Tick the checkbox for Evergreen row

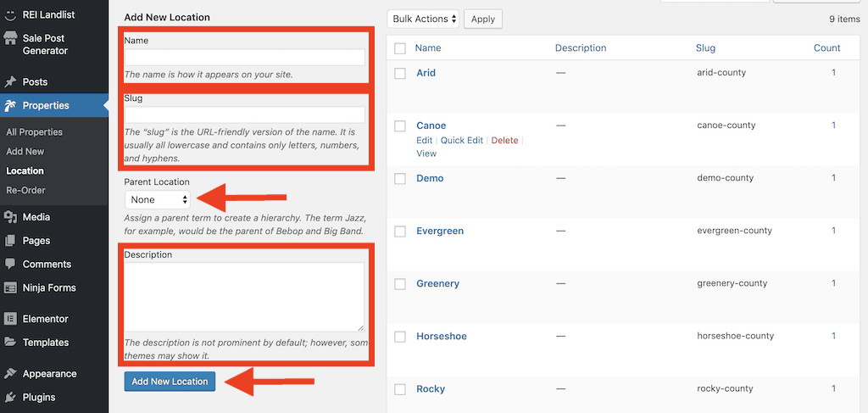click(x=400, y=232)
